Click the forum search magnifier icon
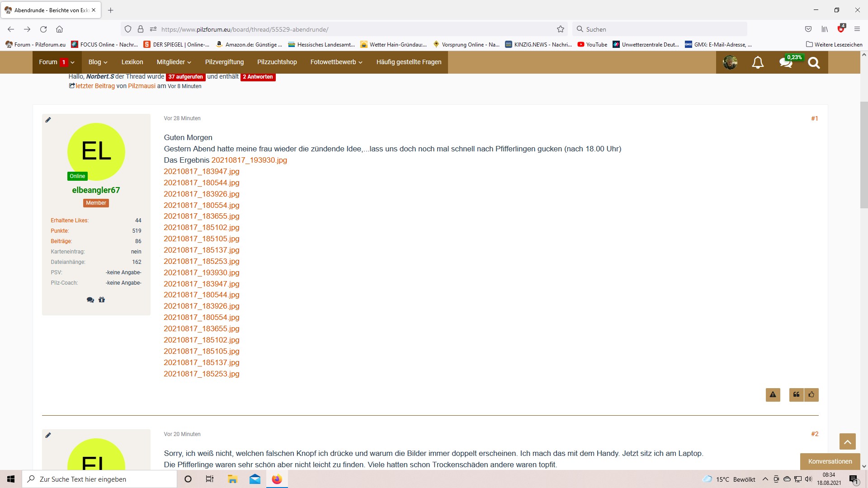Image resolution: width=868 pixels, height=488 pixels. (814, 62)
